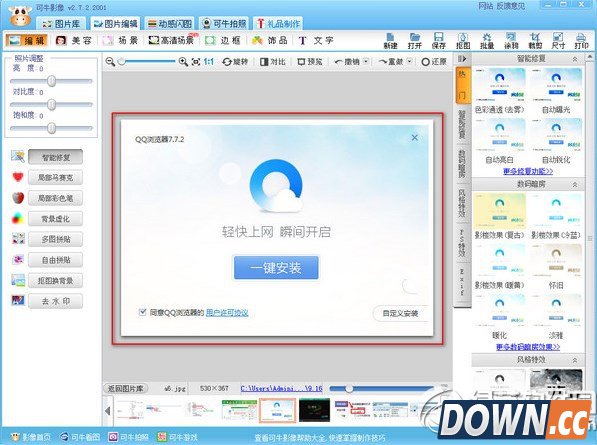Screen dimensions: 597x445
Task: Open the 高清场景 HD scene menu
Action: pos(172,40)
